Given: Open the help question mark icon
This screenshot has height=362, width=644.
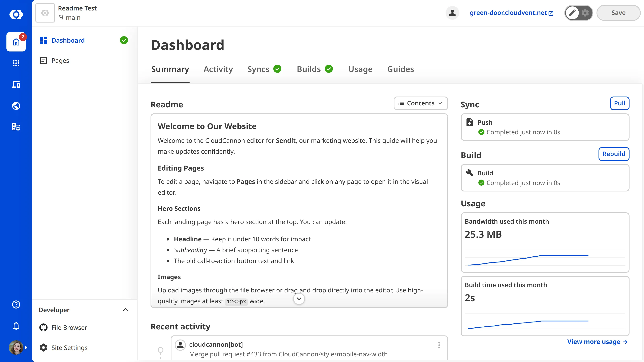Looking at the screenshot, I should point(16,304).
